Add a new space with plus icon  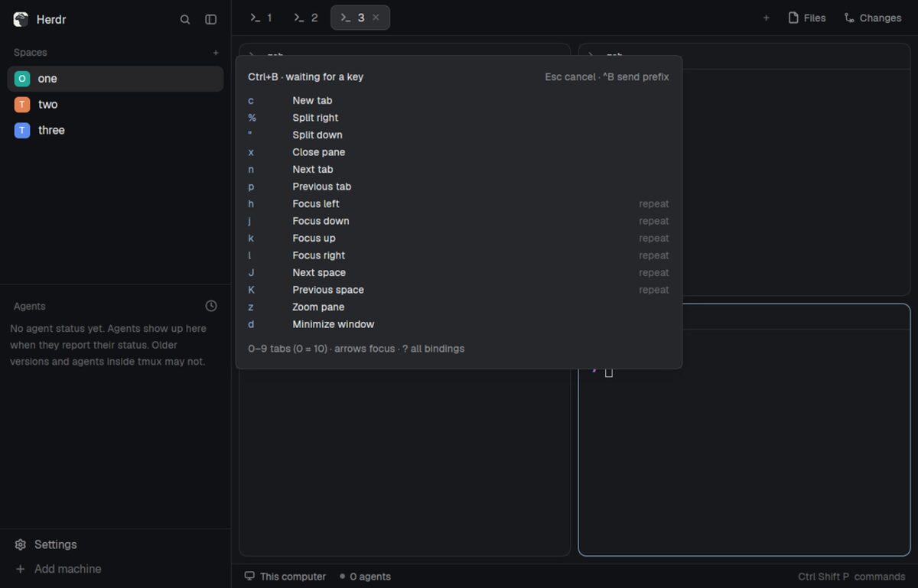coord(216,53)
